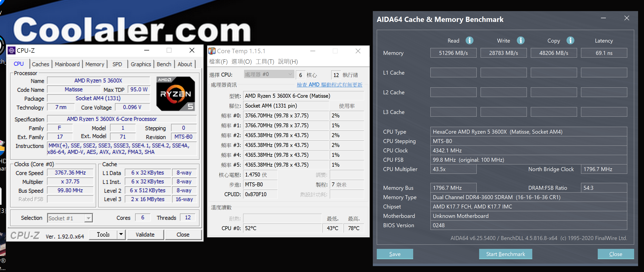Screen dimensions: 644x272
Task: Click the Memory Read result field
Action: (453, 53)
